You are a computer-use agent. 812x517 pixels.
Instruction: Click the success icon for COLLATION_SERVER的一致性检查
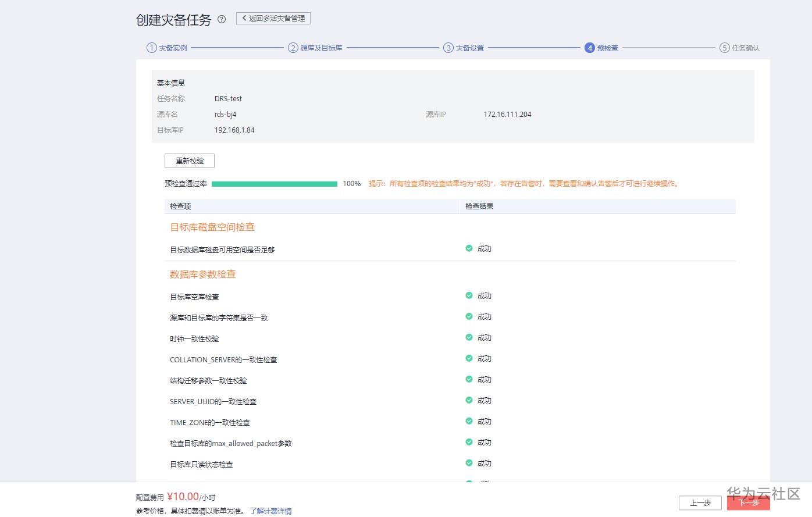469,358
